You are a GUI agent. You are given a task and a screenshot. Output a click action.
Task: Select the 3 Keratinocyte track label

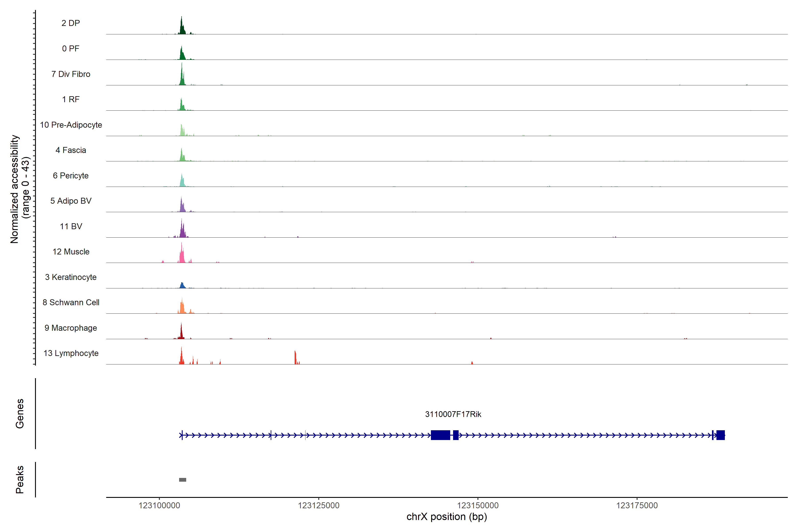point(70,277)
